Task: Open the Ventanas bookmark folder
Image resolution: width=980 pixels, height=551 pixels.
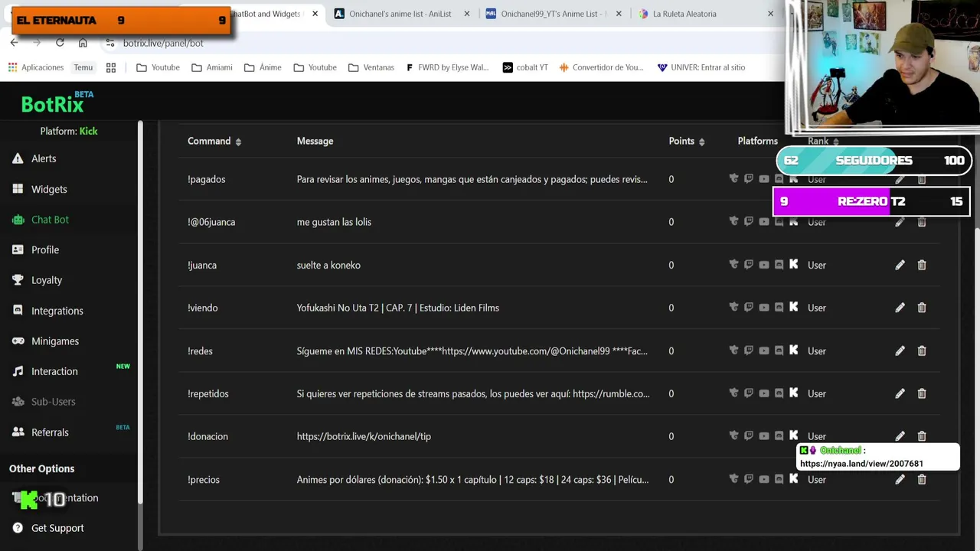Action: coord(371,67)
